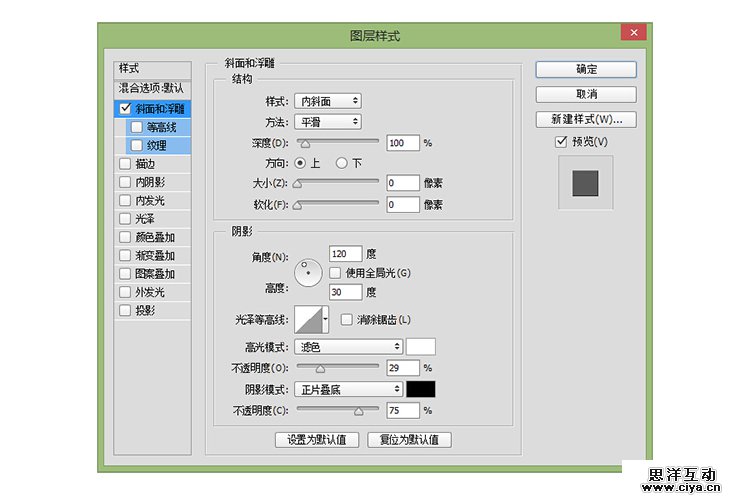Enable the 描边 (Stroke) checkbox
The height and width of the screenshot is (503, 750).
[x=124, y=163]
